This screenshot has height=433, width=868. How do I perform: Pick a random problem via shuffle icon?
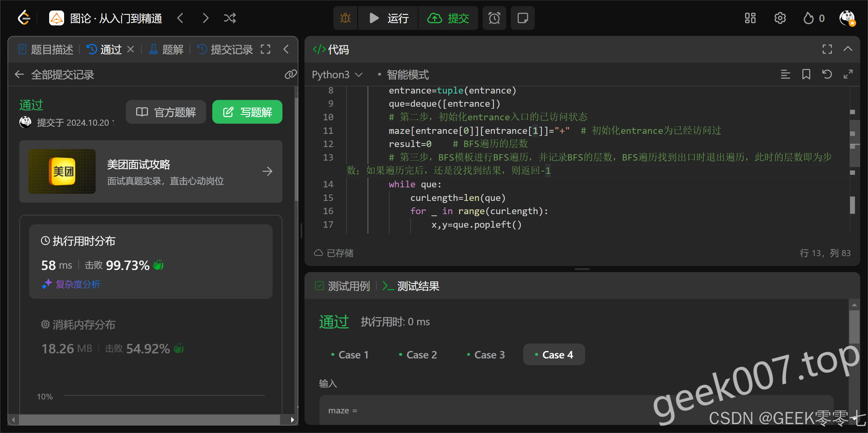(230, 18)
